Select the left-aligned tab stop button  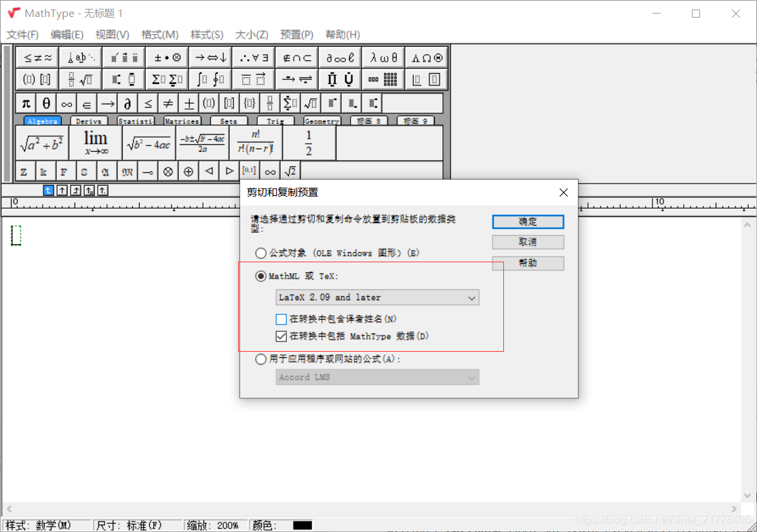tap(48, 190)
